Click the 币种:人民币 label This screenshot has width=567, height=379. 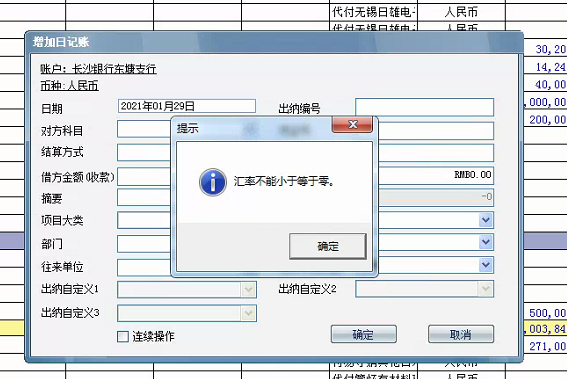coord(69,86)
